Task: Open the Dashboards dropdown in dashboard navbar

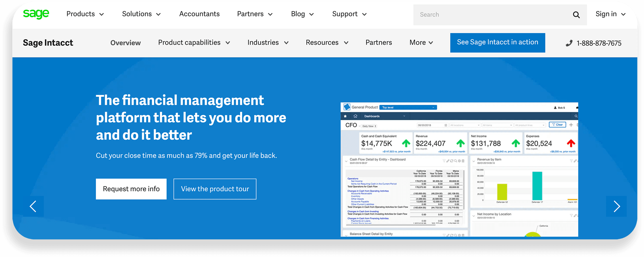Action: (x=385, y=116)
